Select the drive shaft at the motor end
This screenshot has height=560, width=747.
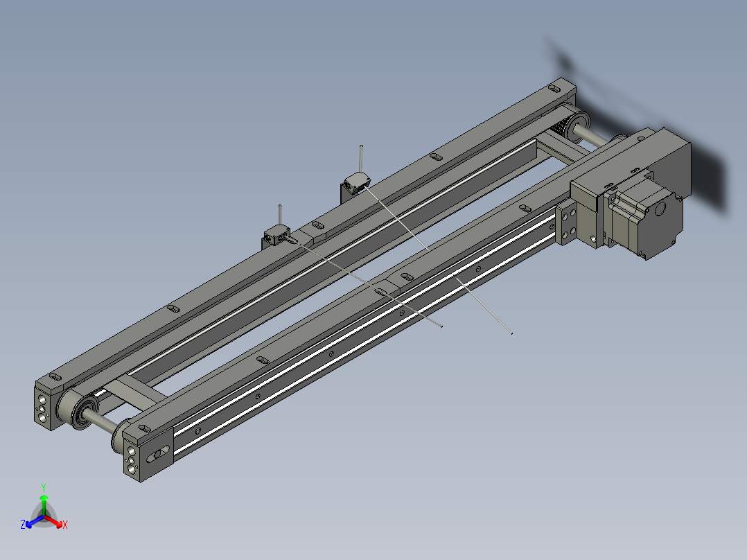(592, 135)
